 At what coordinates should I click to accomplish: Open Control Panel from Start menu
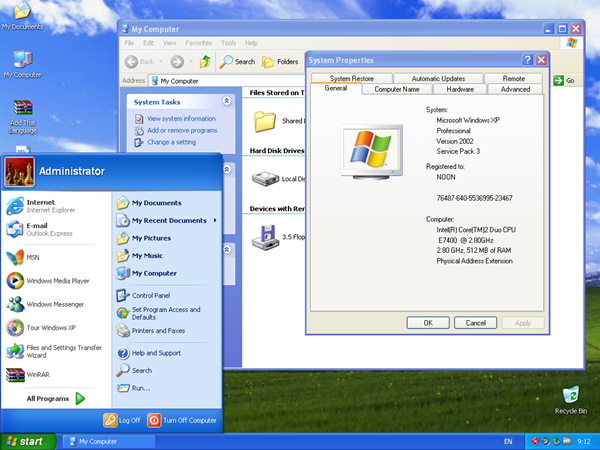pos(143,295)
